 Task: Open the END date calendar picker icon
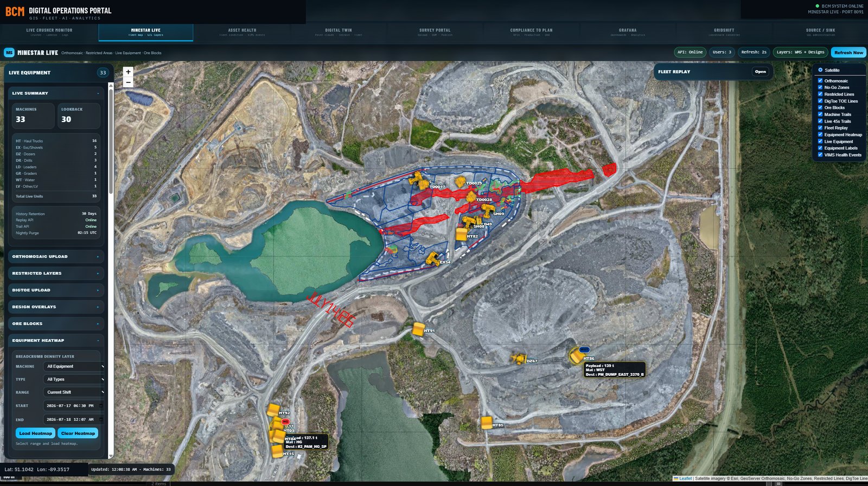101,419
